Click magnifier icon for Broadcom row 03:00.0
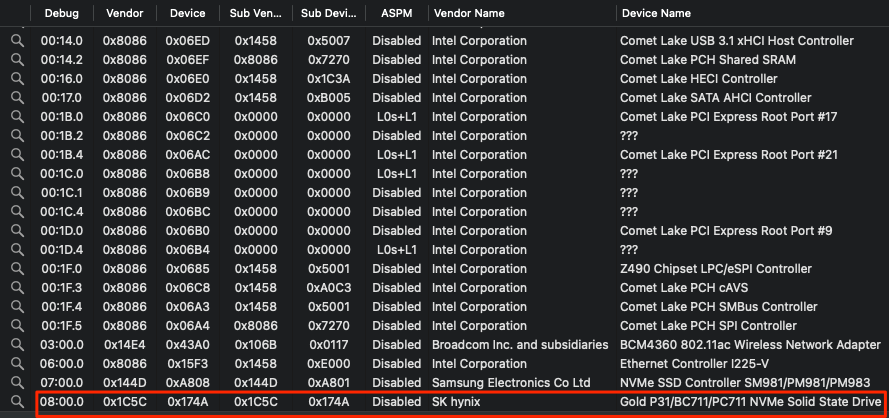Screen dimensions: 889x418 [17, 345]
